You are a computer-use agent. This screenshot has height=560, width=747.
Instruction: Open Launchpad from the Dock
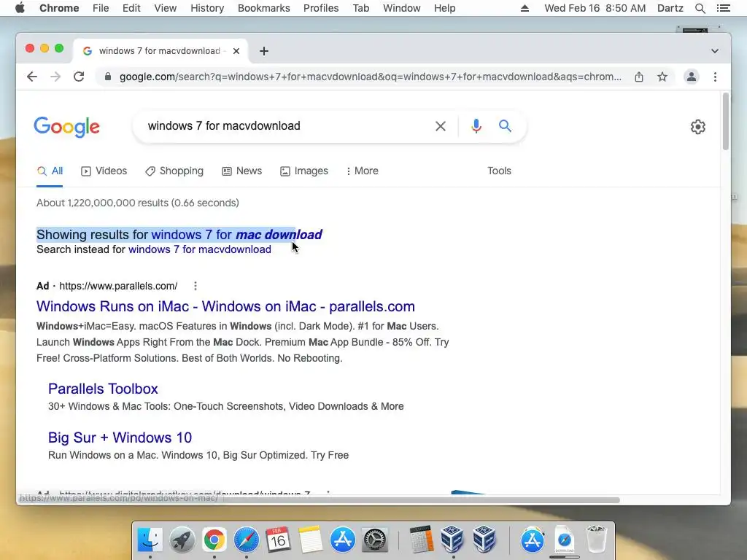pos(182,540)
